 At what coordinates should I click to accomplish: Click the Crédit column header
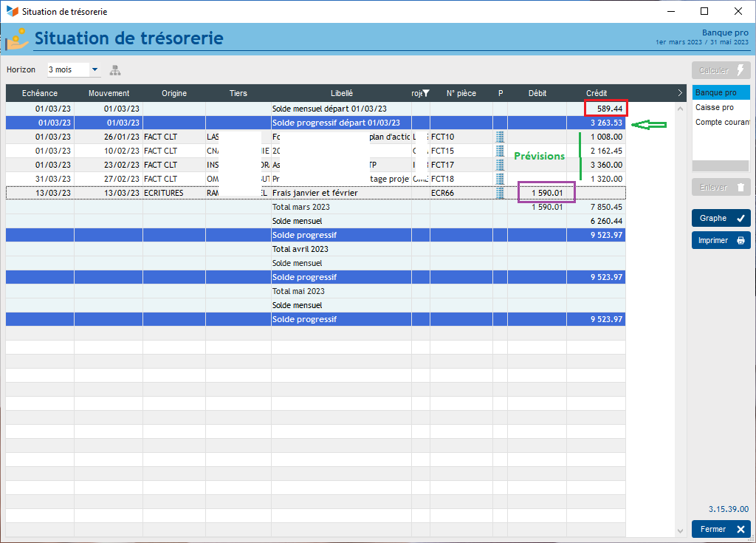click(x=597, y=94)
